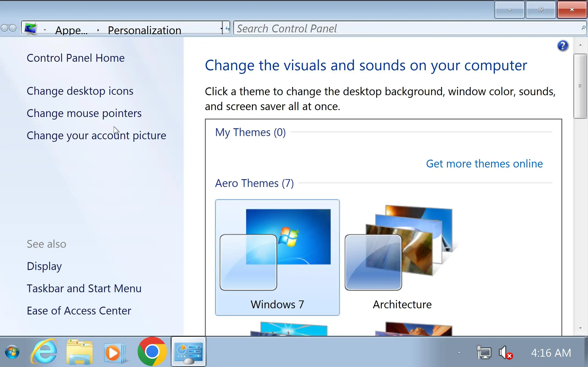The height and width of the screenshot is (367, 588).
Task: Expand the address bar history dropdown
Action: click(221, 29)
